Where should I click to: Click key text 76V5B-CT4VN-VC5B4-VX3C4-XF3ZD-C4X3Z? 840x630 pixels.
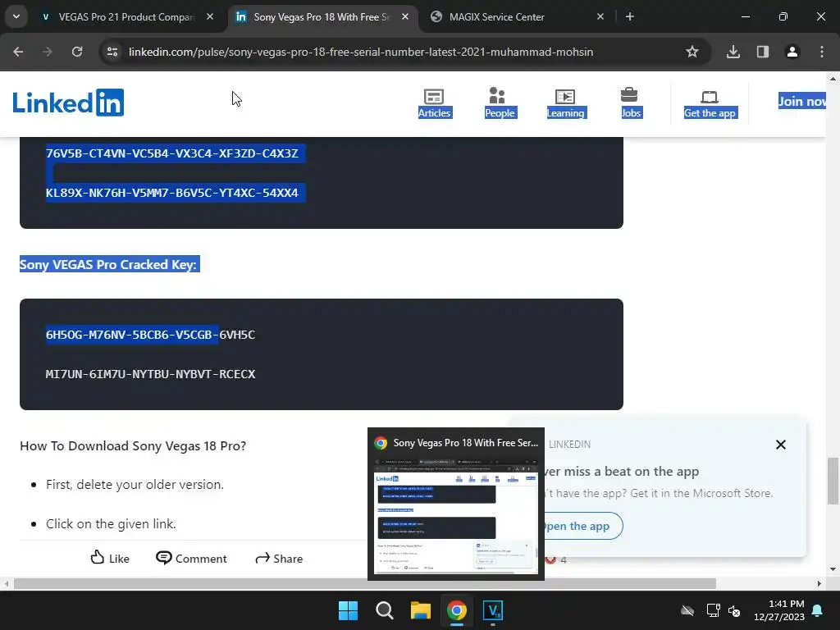(x=172, y=153)
